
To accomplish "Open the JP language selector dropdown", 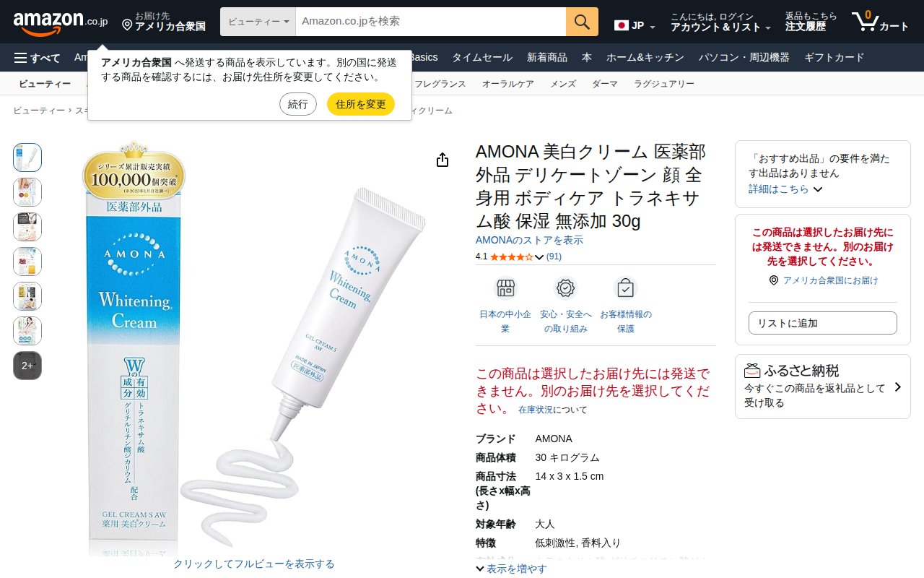I will tap(635, 25).
